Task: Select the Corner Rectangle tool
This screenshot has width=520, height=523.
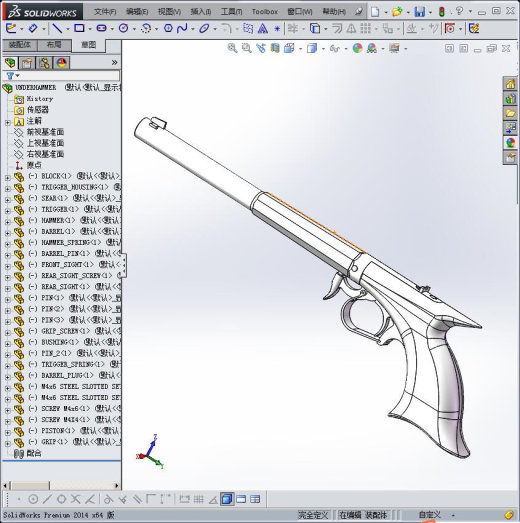Action: pos(79,28)
